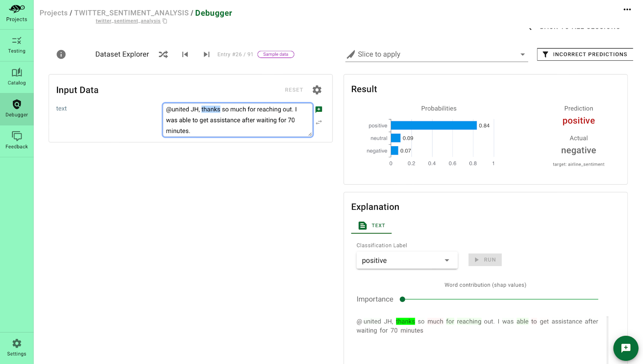
Task: Click inside the text input field
Action: point(237,120)
